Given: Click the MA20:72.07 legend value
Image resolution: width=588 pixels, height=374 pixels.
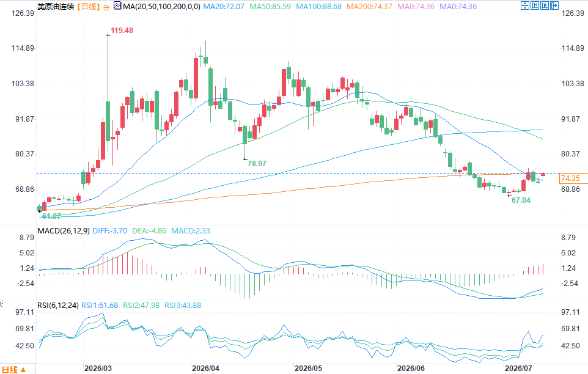Looking at the screenshot, I should click(x=224, y=7).
